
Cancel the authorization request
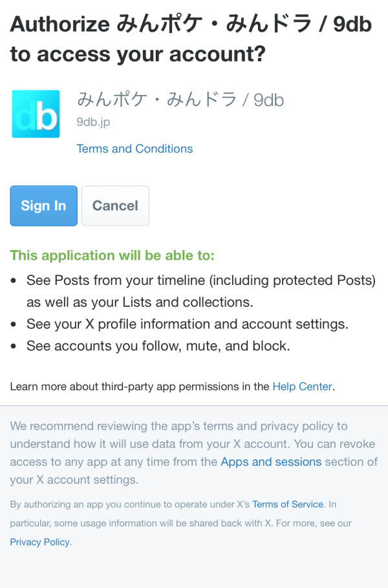(115, 206)
